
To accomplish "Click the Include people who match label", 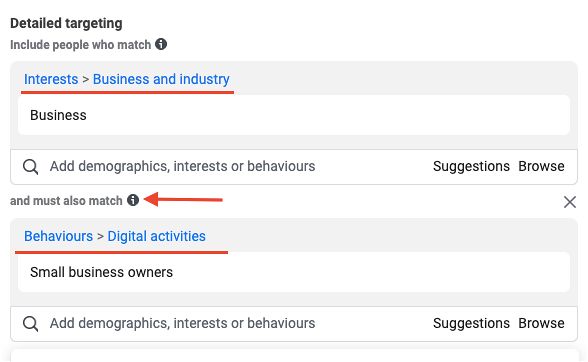I will coord(81,45).
